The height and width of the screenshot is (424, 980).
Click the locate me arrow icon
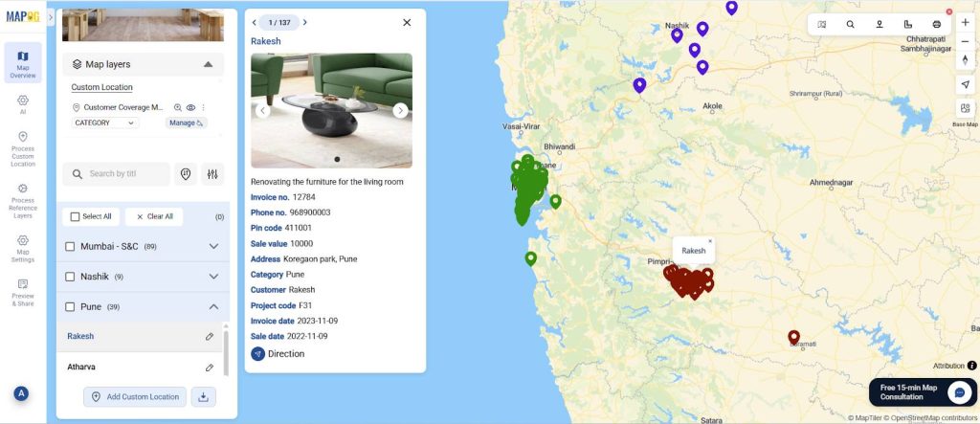pyautogui.click(x=965, y=84)
